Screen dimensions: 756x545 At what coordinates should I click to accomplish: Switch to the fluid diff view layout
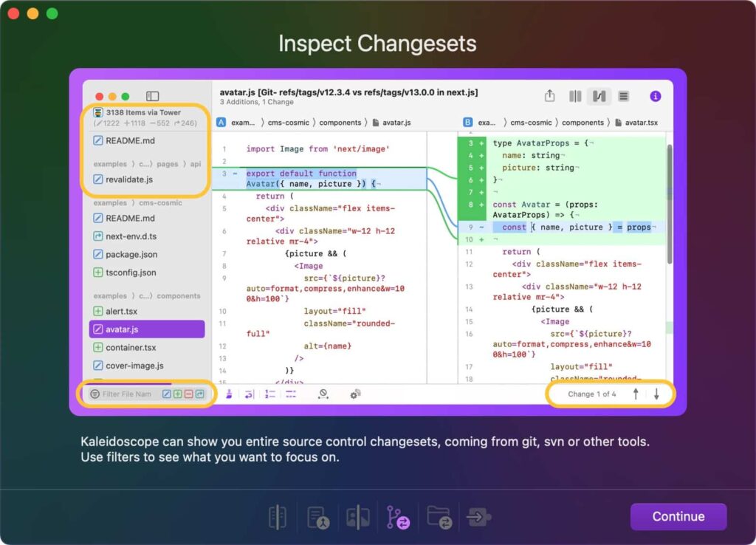599,96
